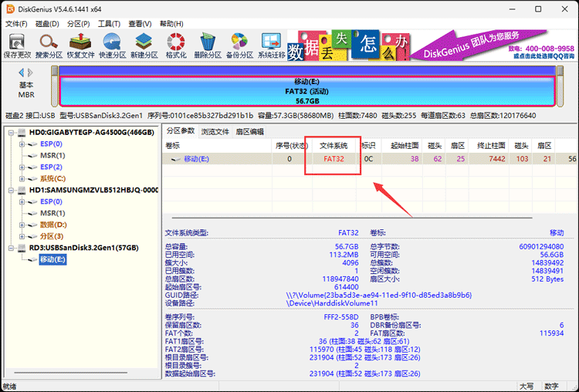Click the 删除分区 (Delete partition) icon
The width and height of the screenshot is (579, 392).
[x=208, y=46]
